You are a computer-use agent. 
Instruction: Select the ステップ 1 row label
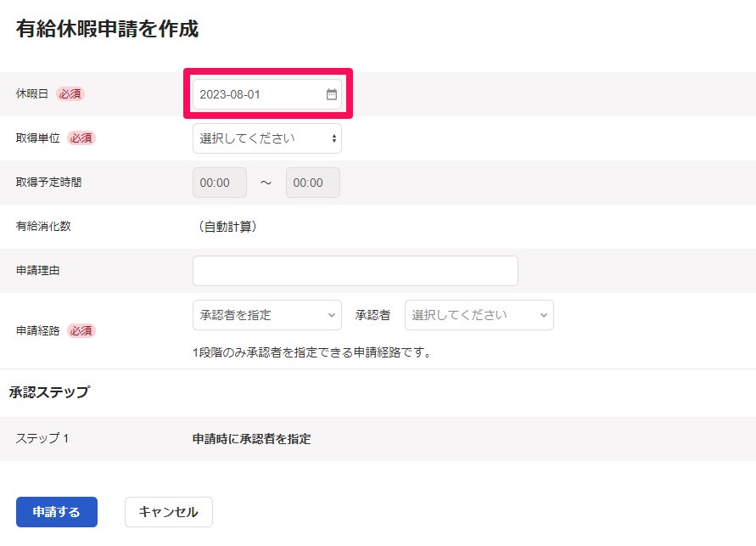pyautogui.click(x=42, y=439)
